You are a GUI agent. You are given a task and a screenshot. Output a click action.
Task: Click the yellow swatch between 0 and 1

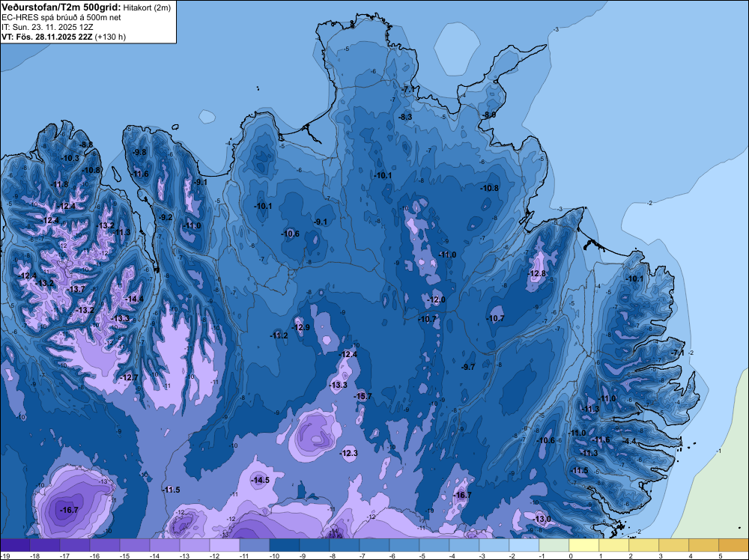(x=584, y=545)
